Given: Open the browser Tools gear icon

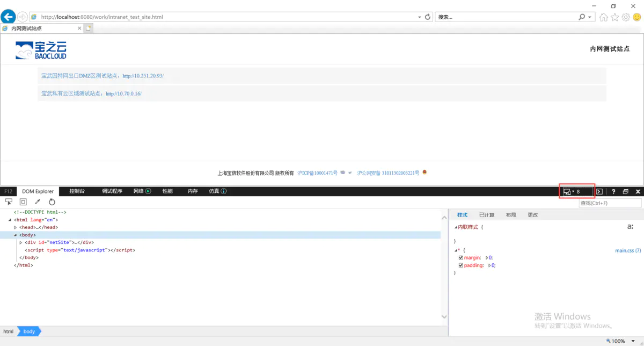Looking at the screenshot, I should point(626,17).
